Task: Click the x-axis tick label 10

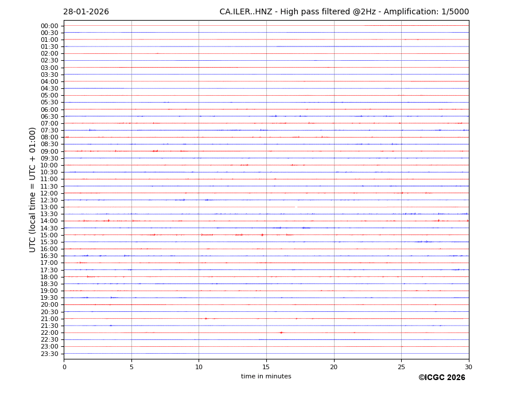Action: click(x=199, y=367)
